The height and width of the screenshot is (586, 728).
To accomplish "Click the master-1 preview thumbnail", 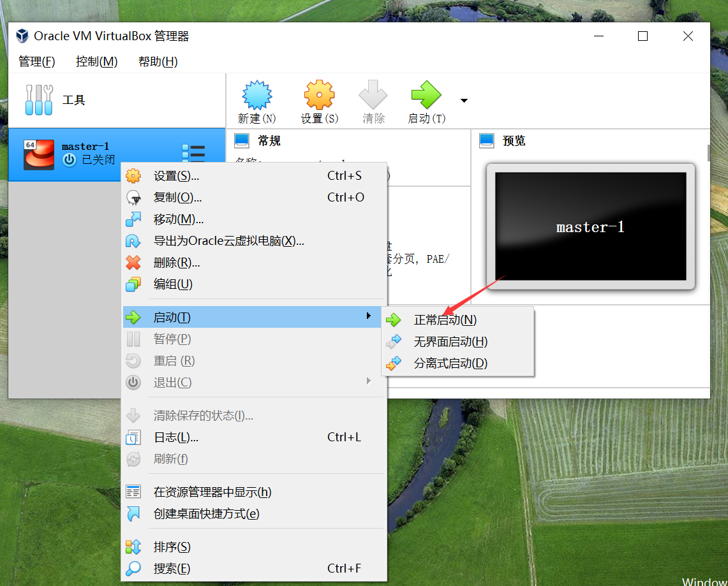I will [x=591, y=226].
